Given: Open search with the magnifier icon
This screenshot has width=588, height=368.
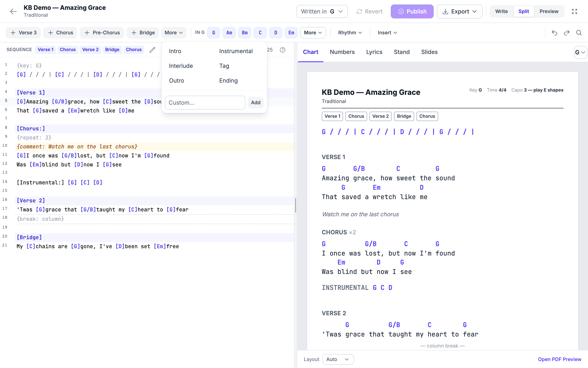Looking at the screenshot, I should click(x=579, y=33).
